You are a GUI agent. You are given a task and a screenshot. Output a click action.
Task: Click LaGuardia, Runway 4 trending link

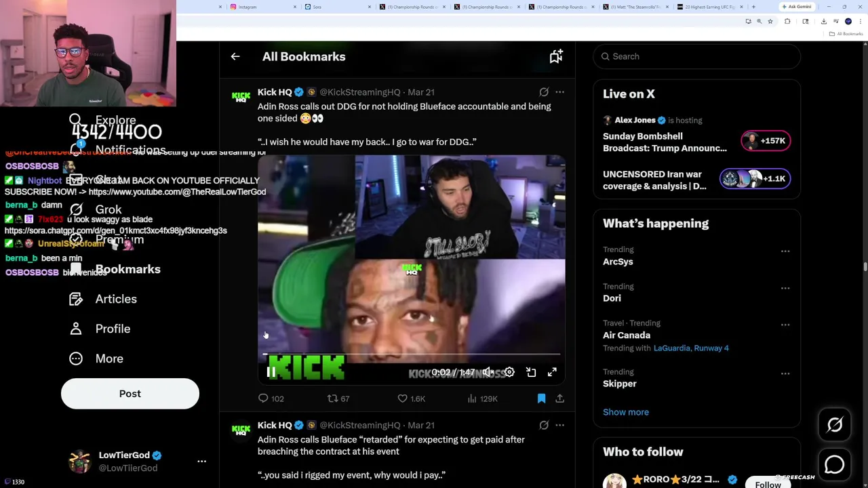click(x=691, y=348)
